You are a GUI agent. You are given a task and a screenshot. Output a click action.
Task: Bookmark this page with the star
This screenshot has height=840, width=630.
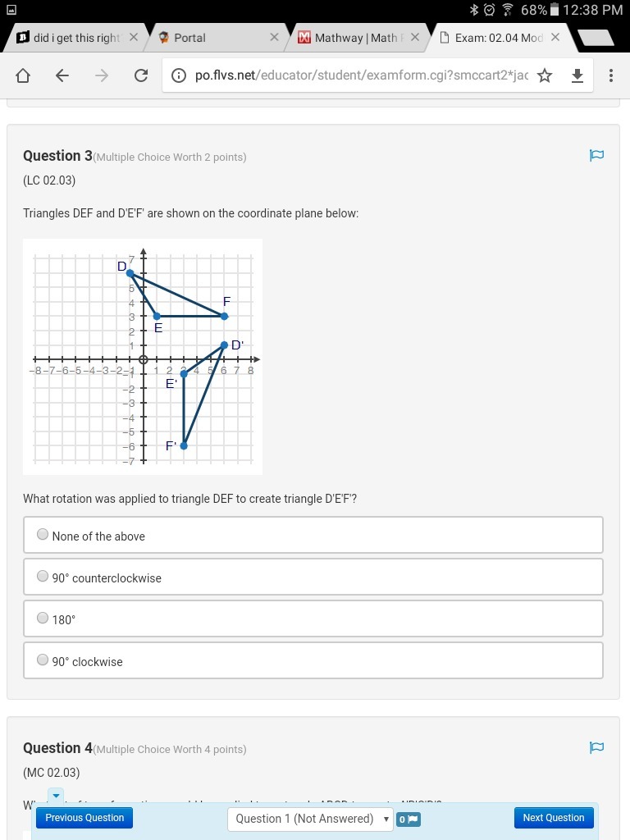(545, 75)
